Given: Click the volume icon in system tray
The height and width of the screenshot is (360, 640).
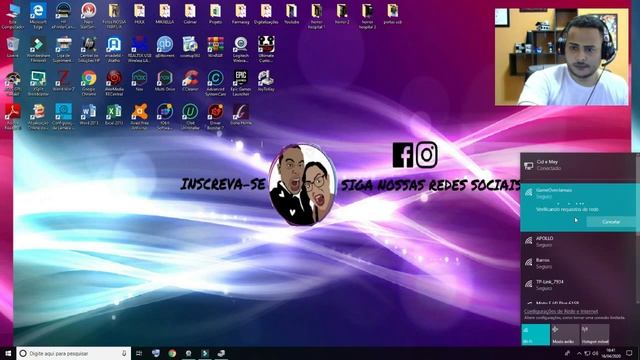Looking at the screenshot, I should pos(595,353).
